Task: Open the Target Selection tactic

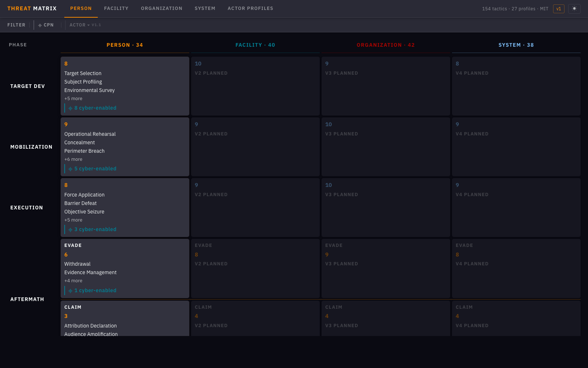Action: [83, 73]
